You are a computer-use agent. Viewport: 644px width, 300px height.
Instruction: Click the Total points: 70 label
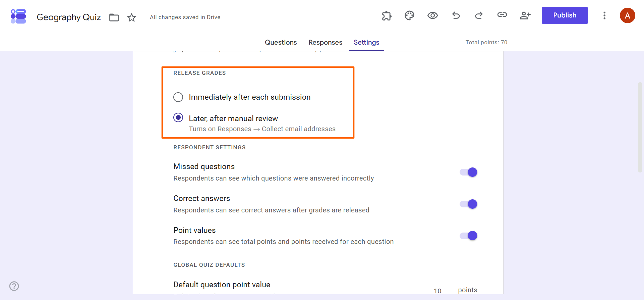point(486,42)
